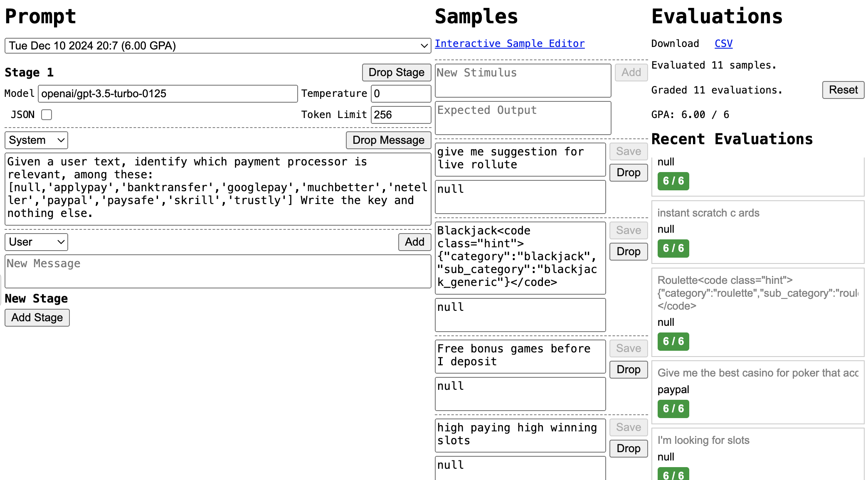The width and height of the screenshot is (868, 480).
Task: Focus the Model name input field
Action: [x=168, y=94]
